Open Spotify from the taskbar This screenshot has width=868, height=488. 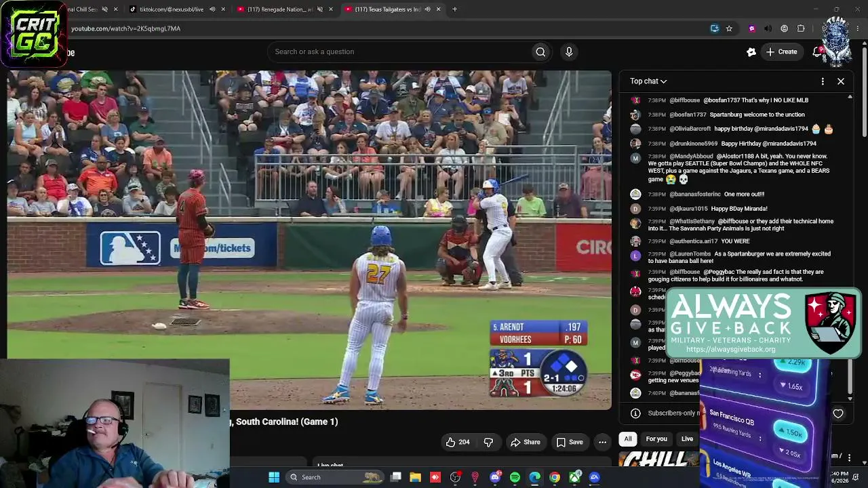(515, 477)
